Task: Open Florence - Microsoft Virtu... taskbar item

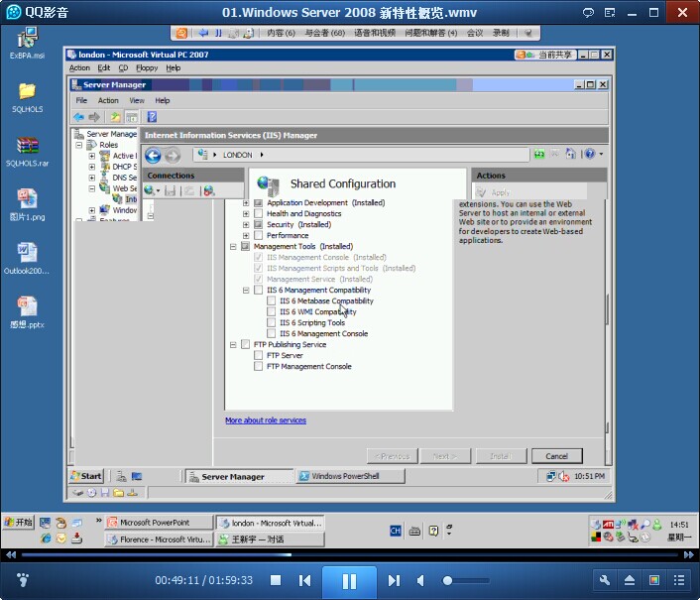Action: click(159, 540)
